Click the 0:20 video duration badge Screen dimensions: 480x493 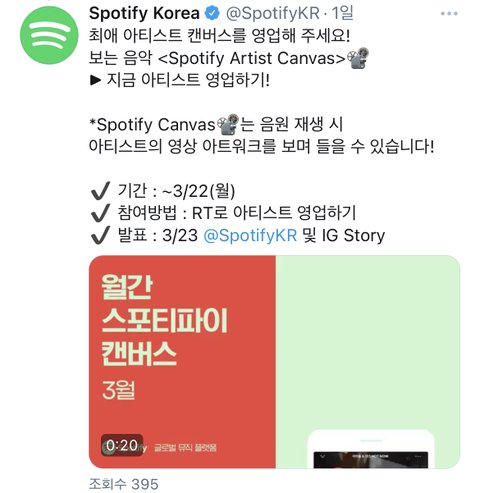point(122,445)
